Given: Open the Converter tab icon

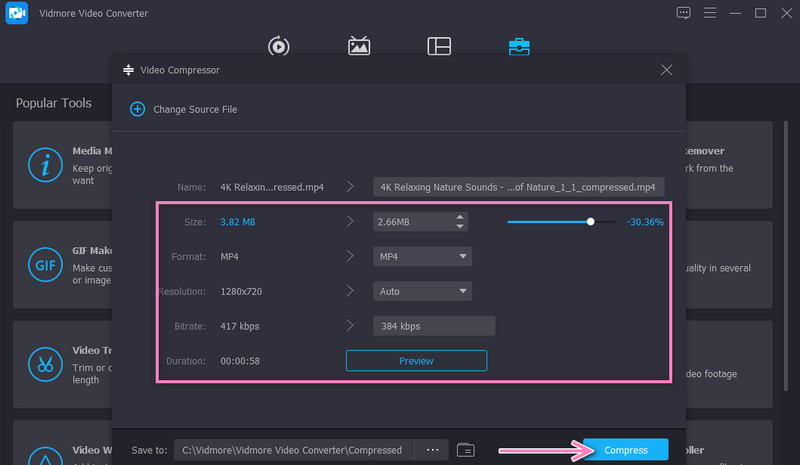Looking at the screenshot, I should point(279,46).
